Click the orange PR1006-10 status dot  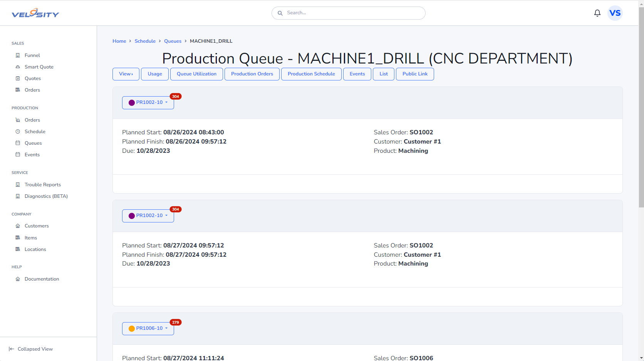pyautogui.click(x=132, y=329)
